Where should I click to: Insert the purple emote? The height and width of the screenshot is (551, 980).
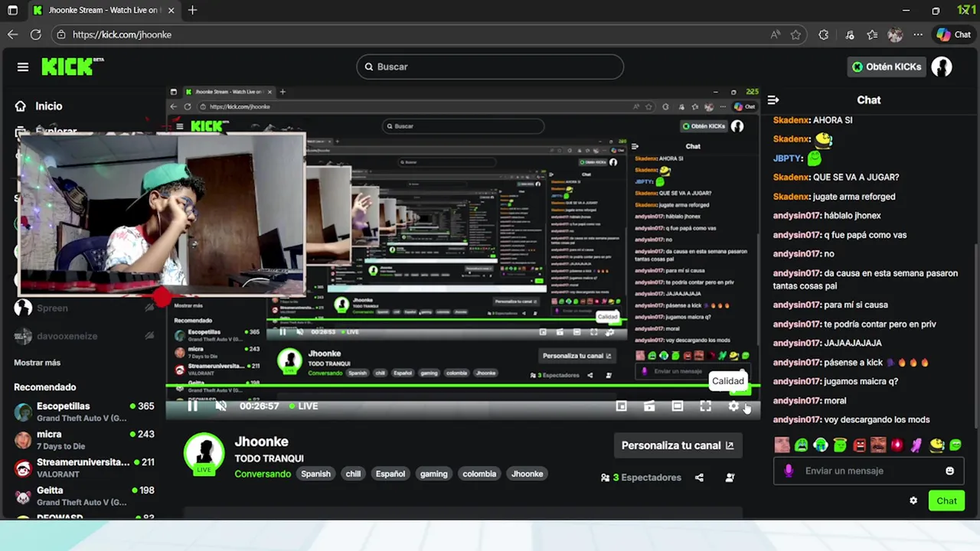click(x=916, y=445)
